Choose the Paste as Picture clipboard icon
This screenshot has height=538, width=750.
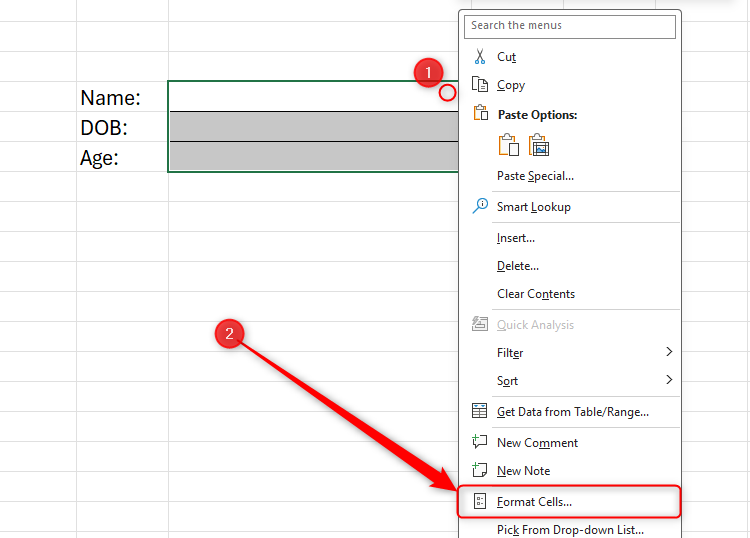(x=540, y=145)
